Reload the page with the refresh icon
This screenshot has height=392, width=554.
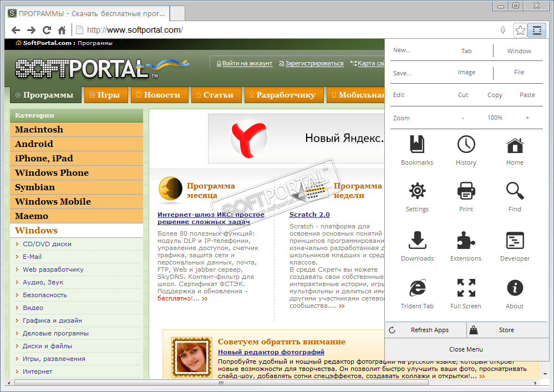pos(47,30)
